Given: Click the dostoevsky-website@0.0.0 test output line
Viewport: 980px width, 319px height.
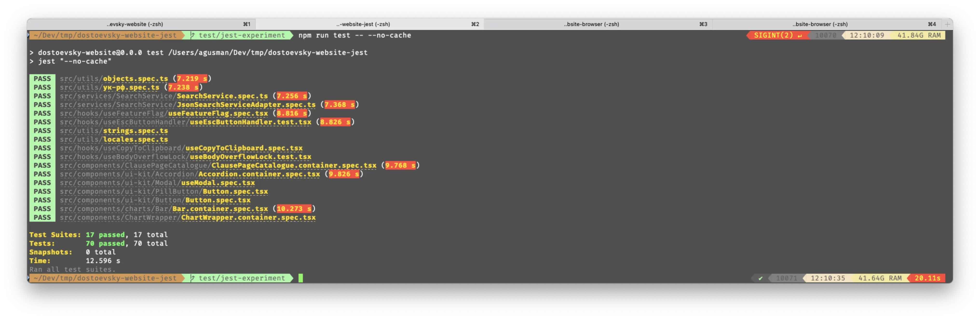Looking at the screenshot, I should (199, 53).
